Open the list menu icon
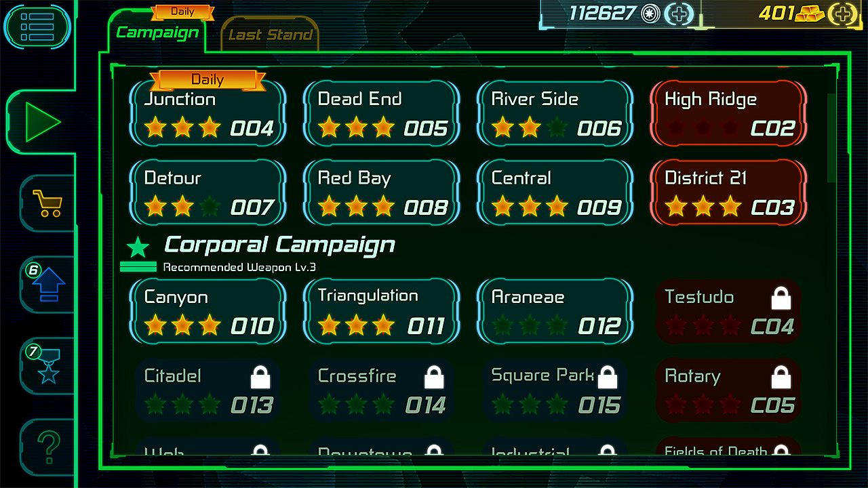Image resolution: width=868 pixels, height=488 pixels. [37, 26]
